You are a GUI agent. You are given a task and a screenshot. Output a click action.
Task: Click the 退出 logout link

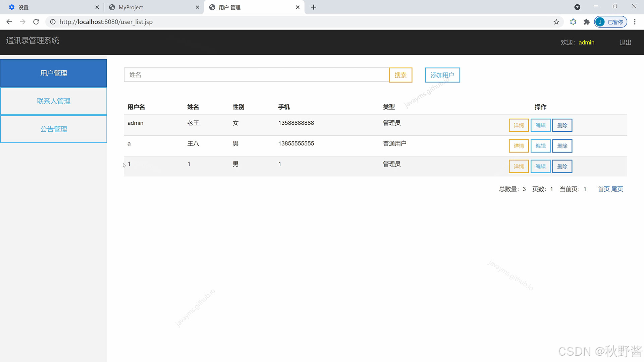click(625, 43)
